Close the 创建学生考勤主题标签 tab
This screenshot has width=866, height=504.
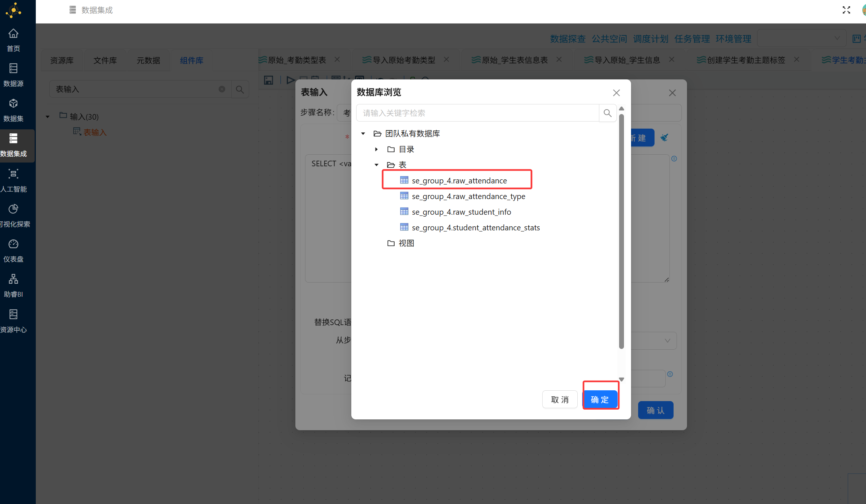(797, 60)
